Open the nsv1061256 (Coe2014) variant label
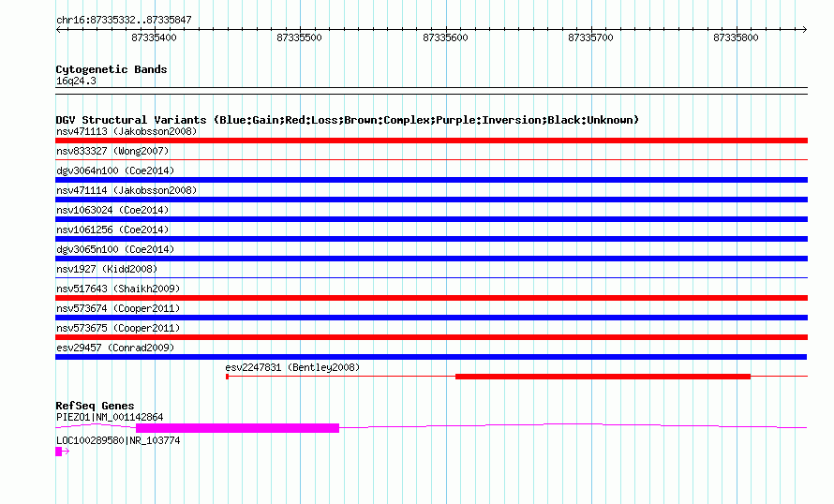 112,230
